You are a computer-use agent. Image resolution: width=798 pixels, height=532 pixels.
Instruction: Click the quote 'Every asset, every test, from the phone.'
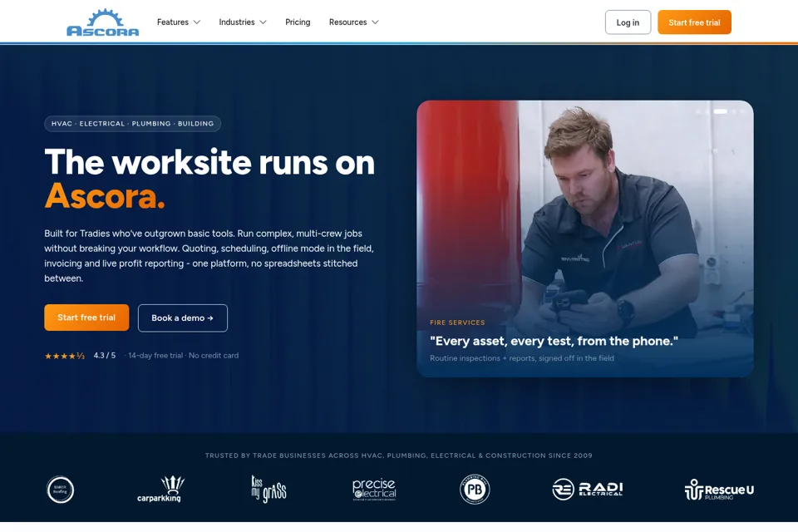554,341
